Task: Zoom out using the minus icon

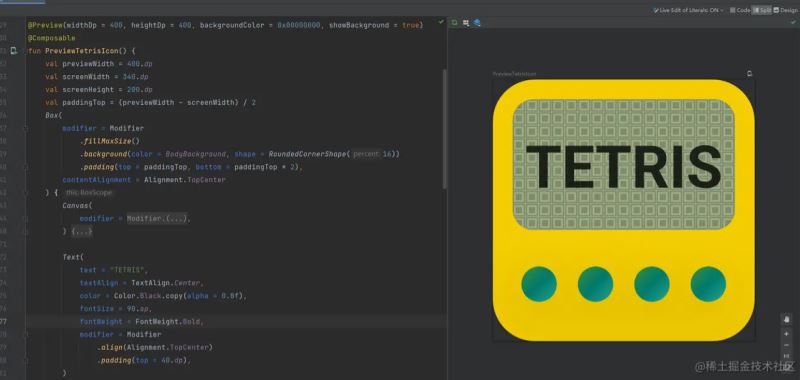Action: pyautogui.click(x=786, y=345)
